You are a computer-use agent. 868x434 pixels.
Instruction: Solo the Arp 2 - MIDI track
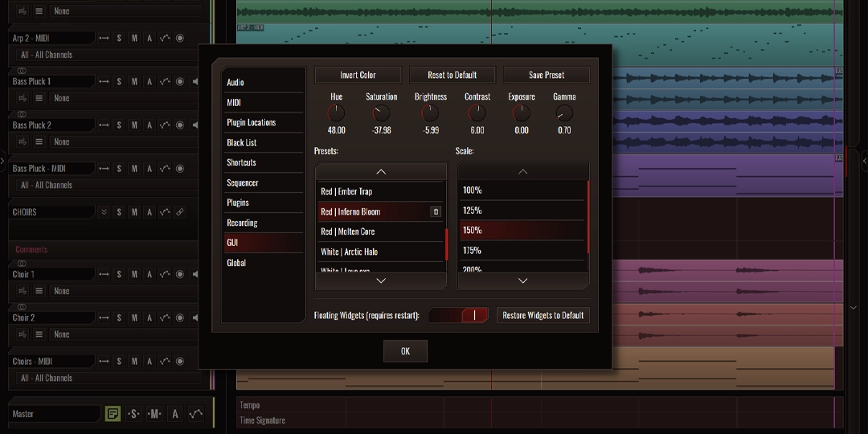click(x=119, y=39)
